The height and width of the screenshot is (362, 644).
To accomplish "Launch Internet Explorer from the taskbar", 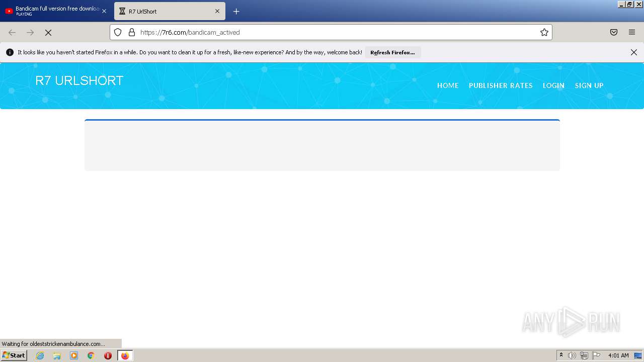I will coord(40,355).
